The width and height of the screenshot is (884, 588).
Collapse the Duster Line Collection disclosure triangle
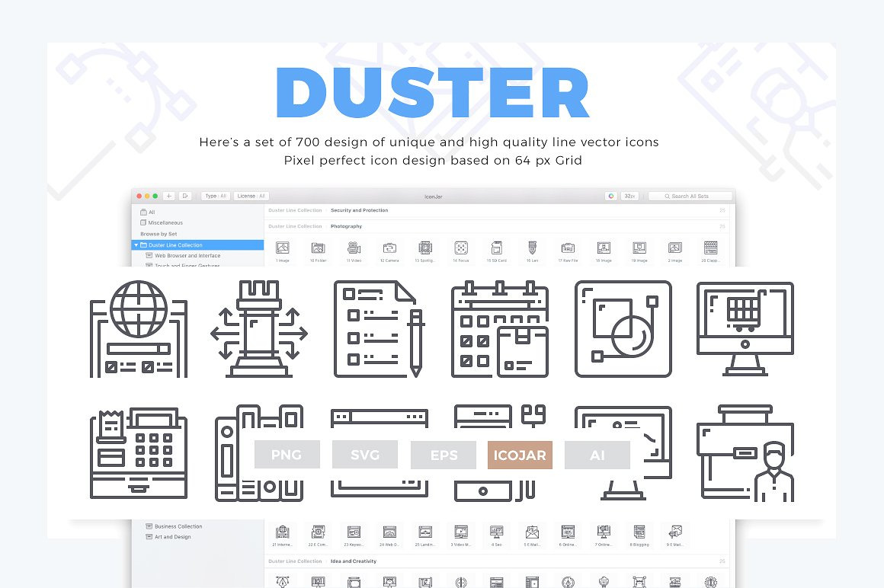(x=136, y=245)
